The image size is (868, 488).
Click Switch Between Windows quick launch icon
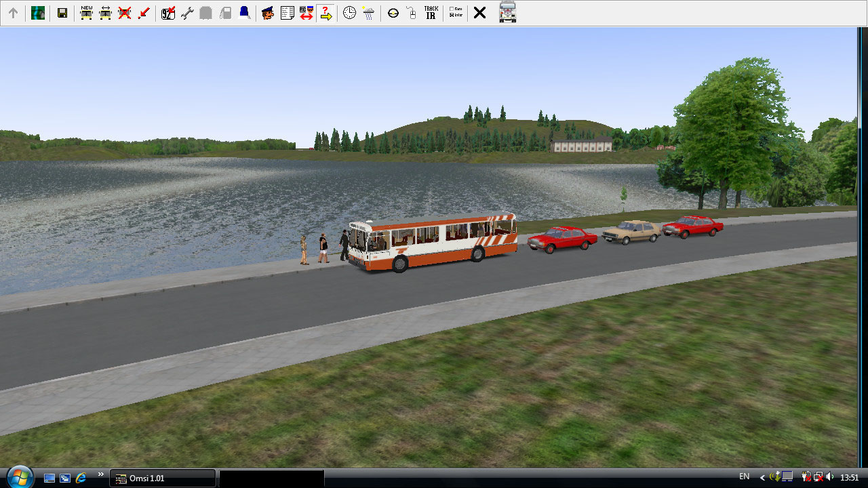pyautogui.click(x=65, y=478)
